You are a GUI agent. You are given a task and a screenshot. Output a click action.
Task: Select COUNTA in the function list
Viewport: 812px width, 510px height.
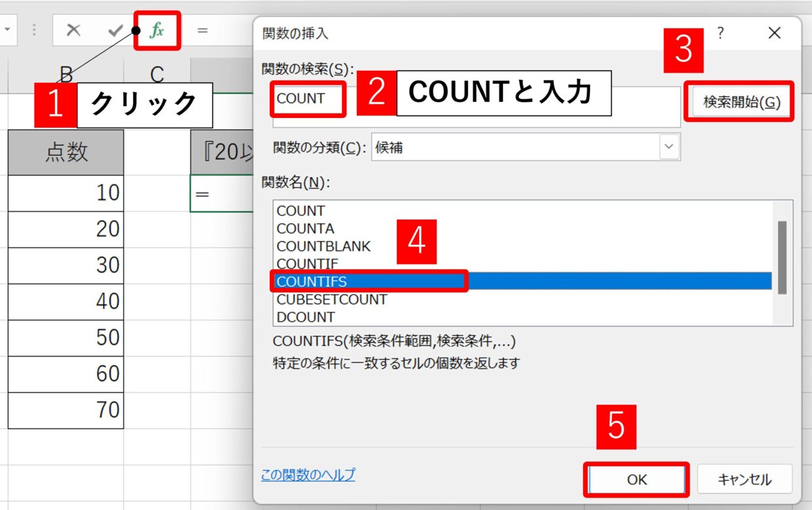[305, 228]
